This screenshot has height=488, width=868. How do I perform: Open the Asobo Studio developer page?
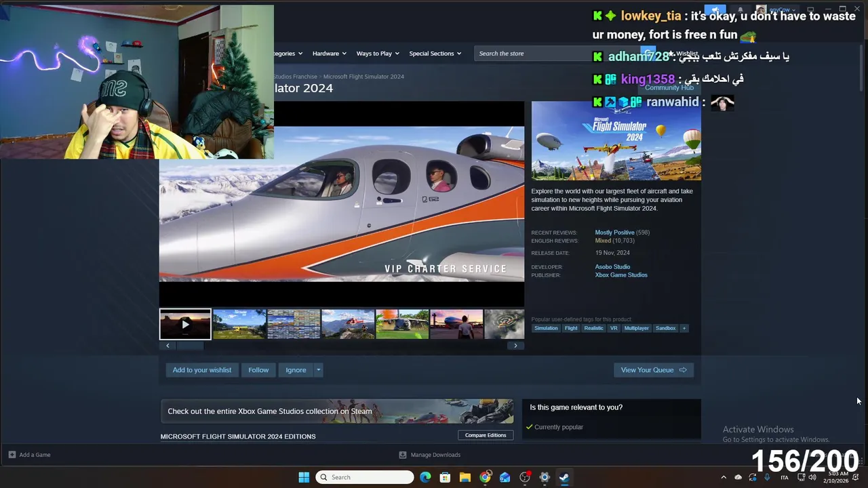(x=612, y=267)
